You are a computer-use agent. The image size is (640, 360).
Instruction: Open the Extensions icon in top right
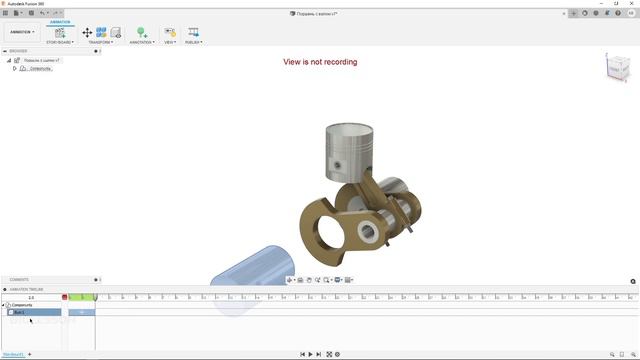click(585, 13)
